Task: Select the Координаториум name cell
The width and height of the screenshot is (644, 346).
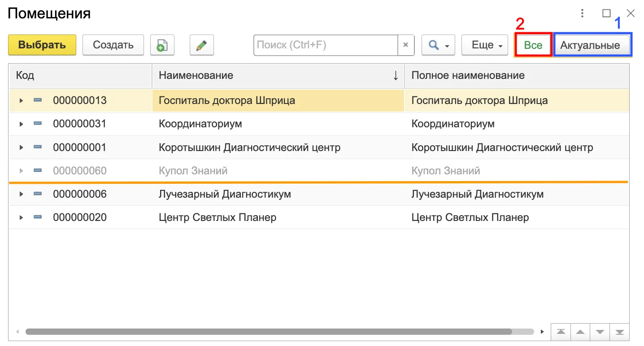Action: pos(278,124)
